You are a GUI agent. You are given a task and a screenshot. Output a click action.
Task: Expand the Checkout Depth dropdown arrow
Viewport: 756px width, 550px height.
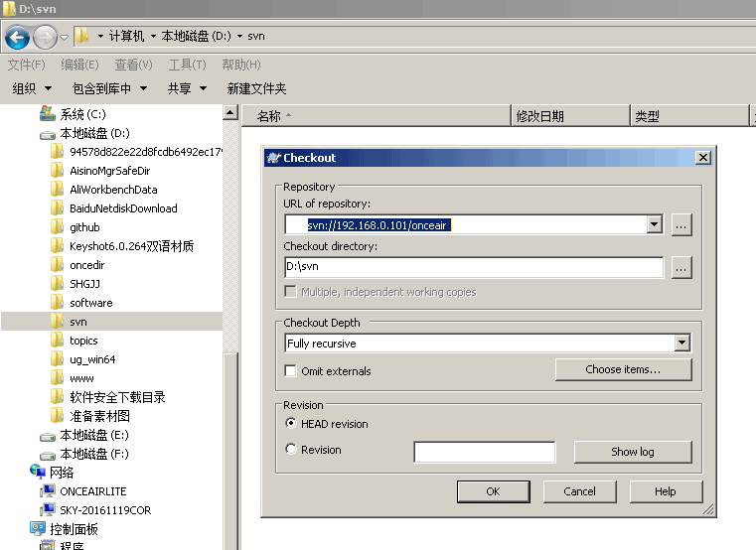tap(681, 344)
